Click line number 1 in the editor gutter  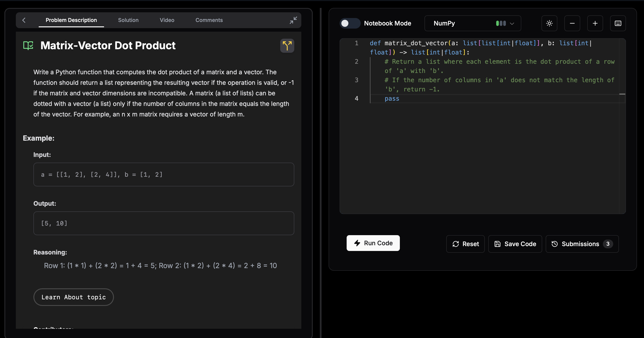pos(357,43)
